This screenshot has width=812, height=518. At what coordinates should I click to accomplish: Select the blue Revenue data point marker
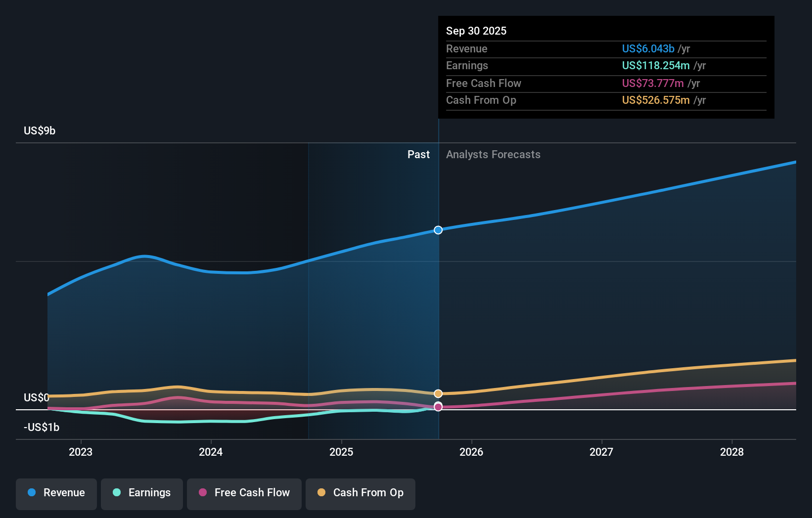[438, 230]
